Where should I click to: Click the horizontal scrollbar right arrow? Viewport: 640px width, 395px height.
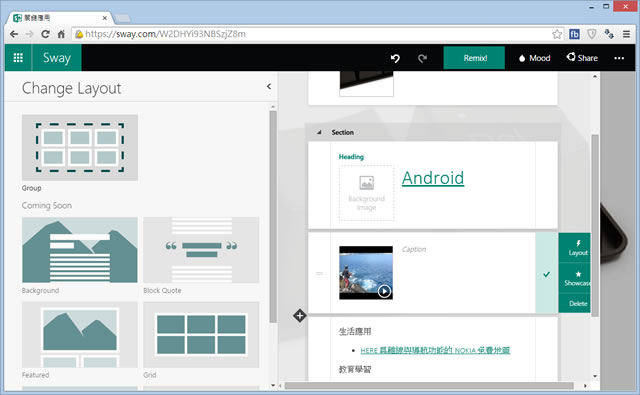585,386
